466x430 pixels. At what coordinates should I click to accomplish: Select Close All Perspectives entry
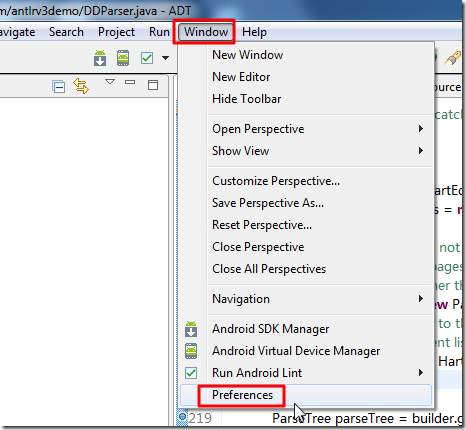(306, 269)
